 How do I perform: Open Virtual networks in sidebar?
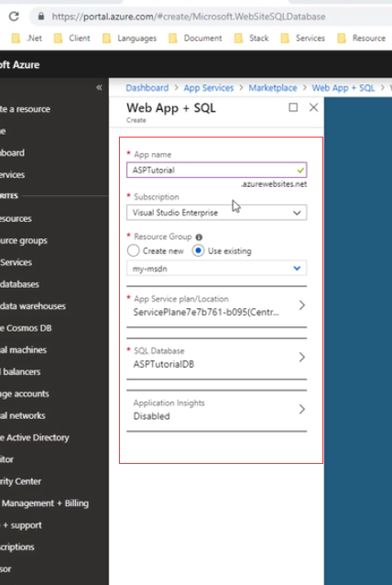(x=23, y=415)
